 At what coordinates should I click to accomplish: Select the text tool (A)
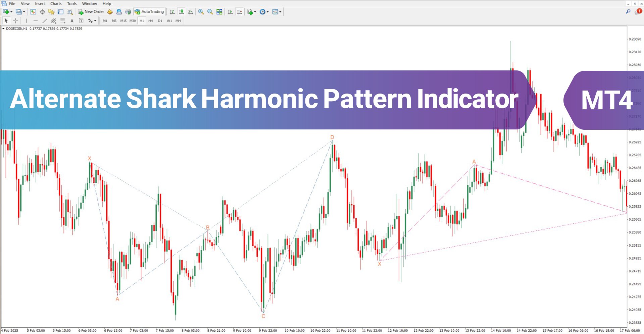click(x=72, y=21)
